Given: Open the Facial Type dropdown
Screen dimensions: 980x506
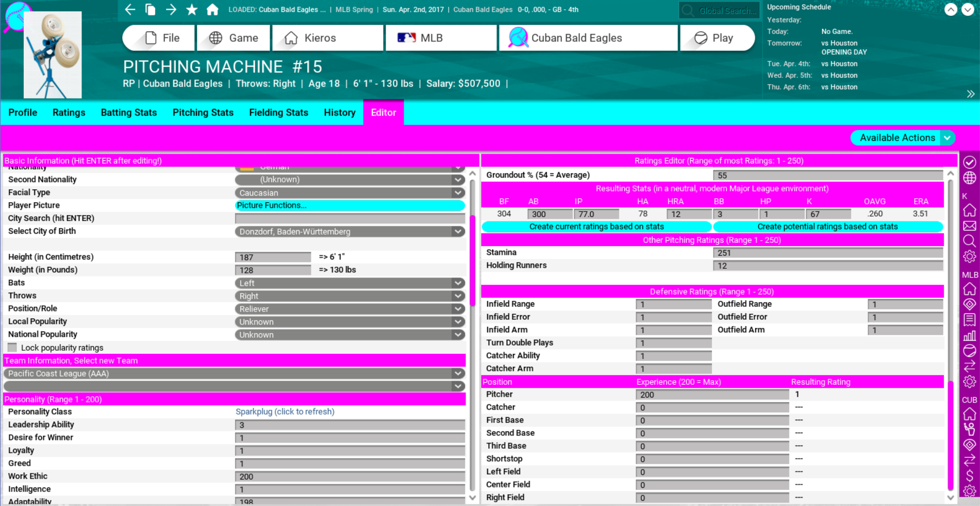Looking at the screenshot, I should point(350,193).
